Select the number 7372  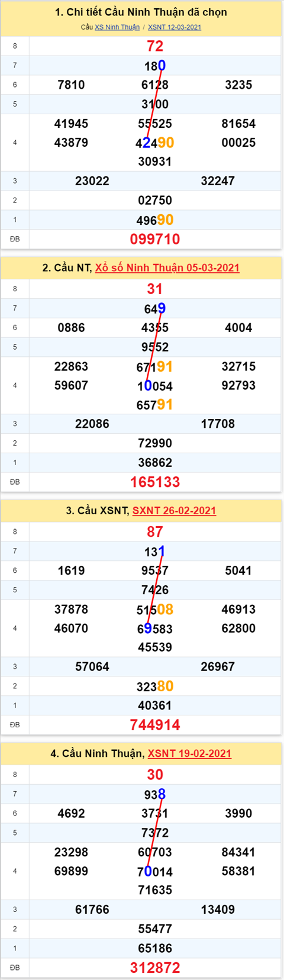click(155, 833)
